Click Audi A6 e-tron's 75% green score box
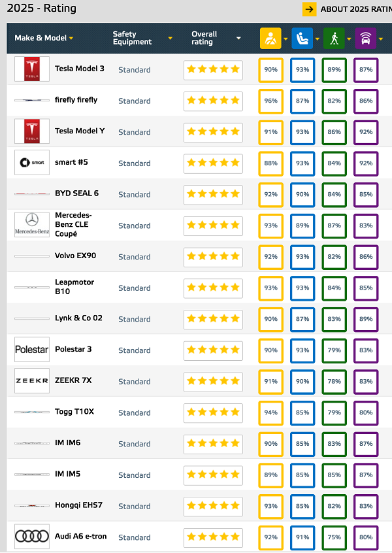 pyautogui.click(x=334, y=537)
